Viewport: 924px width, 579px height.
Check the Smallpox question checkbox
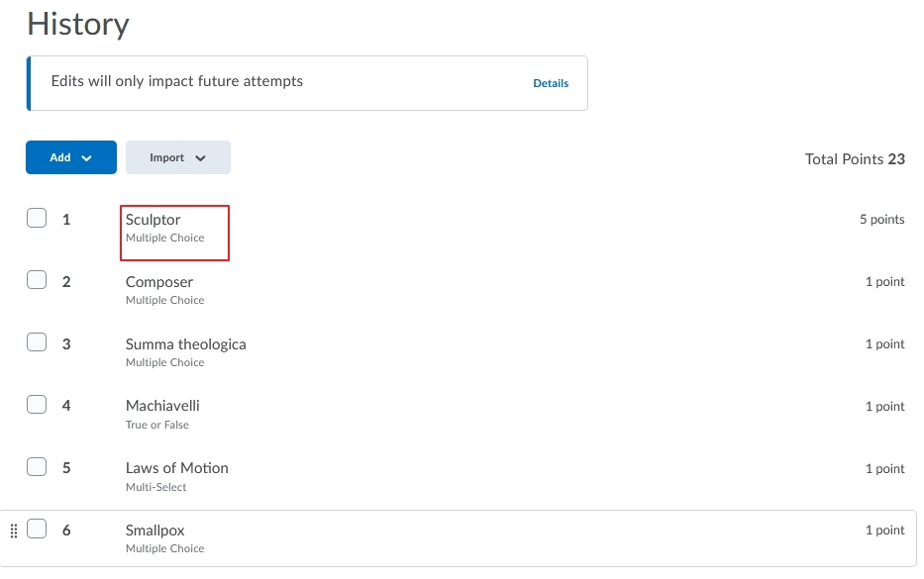37,529
